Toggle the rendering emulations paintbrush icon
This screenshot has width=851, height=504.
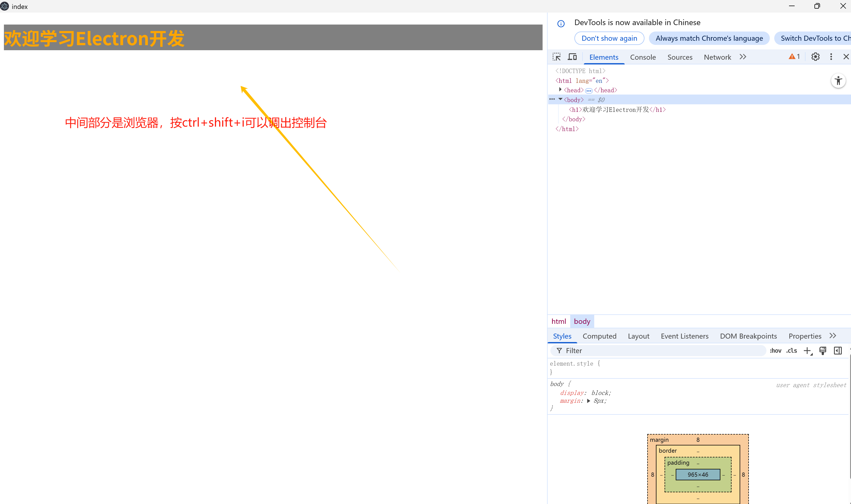823,351
